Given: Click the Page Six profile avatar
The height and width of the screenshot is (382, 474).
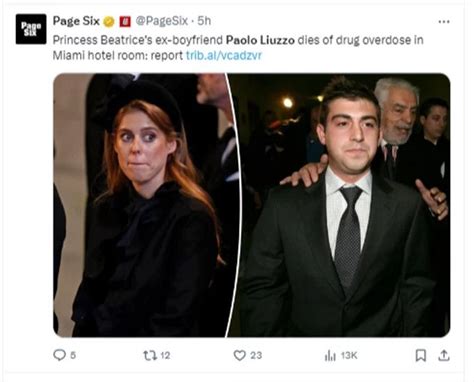Looking at the screenshot, I should [x=31, y=29].
